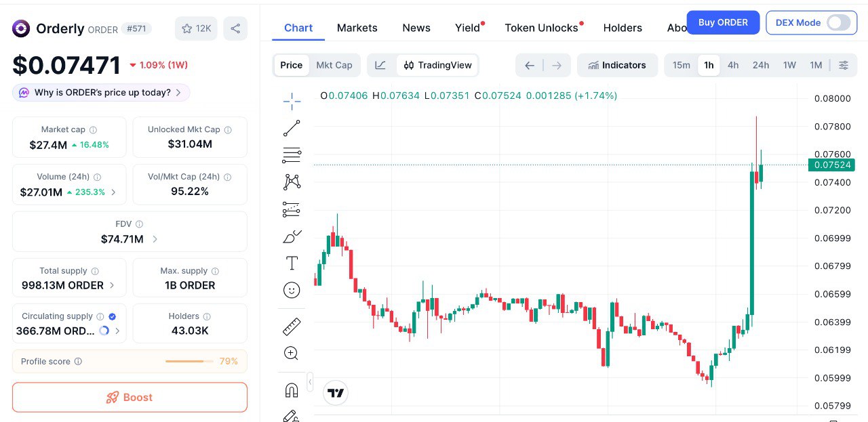868x422 pixels.
Task: Select the ruler measure tool
Action: coord(292,326)
